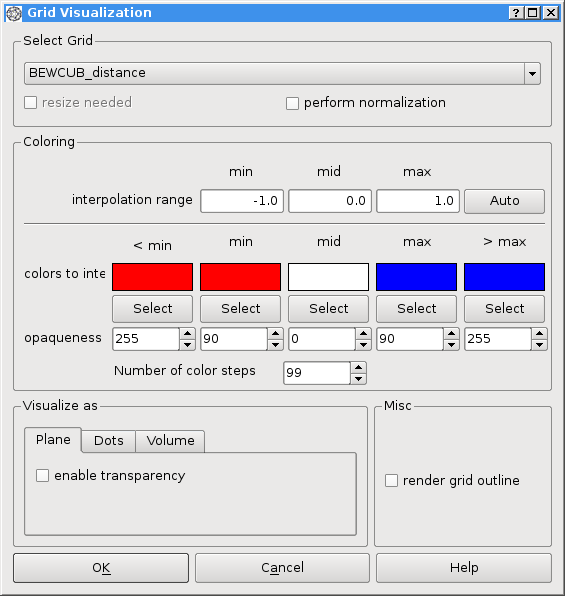This screenshot has height=596, width=565.
Task: Click Select button under white mid color
Action: pyautogui.click(x=329, y=309)
